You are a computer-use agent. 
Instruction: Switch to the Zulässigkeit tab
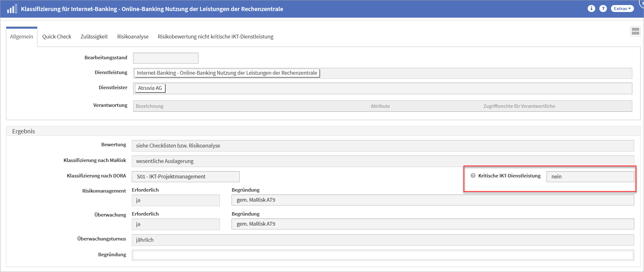click(x=94, y=37)
